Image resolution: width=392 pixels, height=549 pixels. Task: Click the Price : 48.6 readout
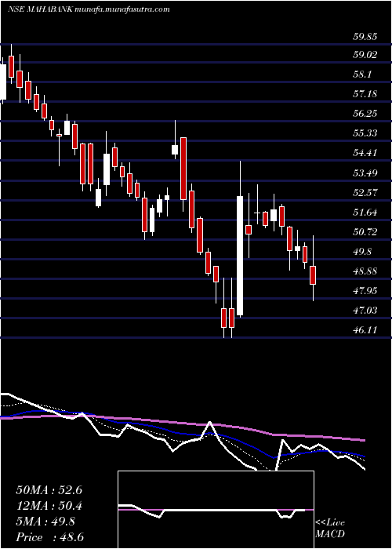click(x=49, y=537)
